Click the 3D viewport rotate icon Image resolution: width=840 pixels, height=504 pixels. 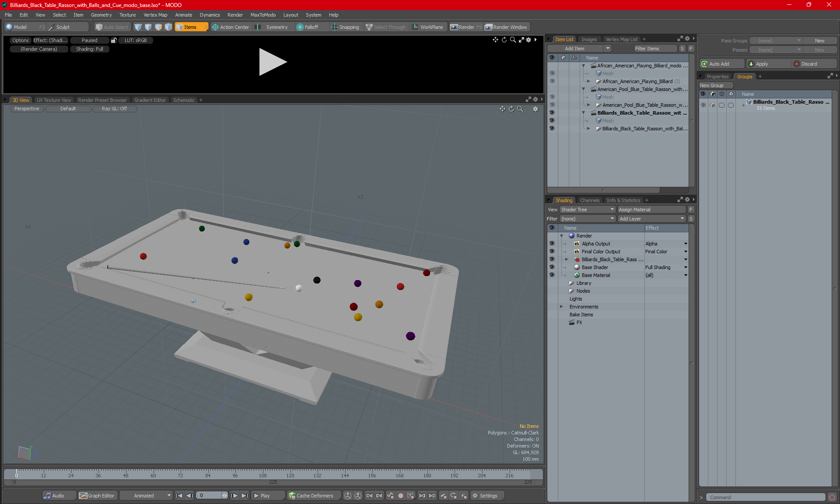pyautogui.click(x=511, y=109)
